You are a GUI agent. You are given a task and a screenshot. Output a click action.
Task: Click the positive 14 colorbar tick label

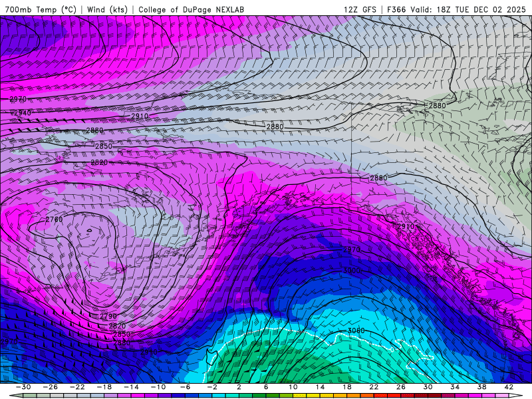320,387
